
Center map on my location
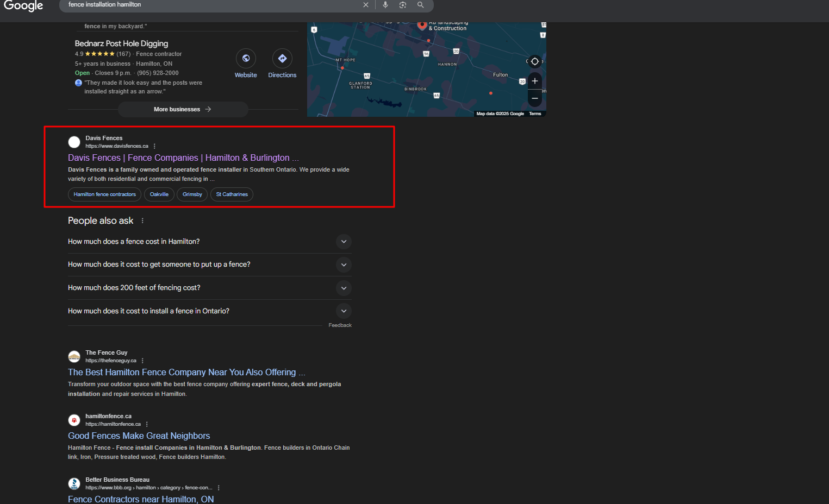click(x=535, y=61)
